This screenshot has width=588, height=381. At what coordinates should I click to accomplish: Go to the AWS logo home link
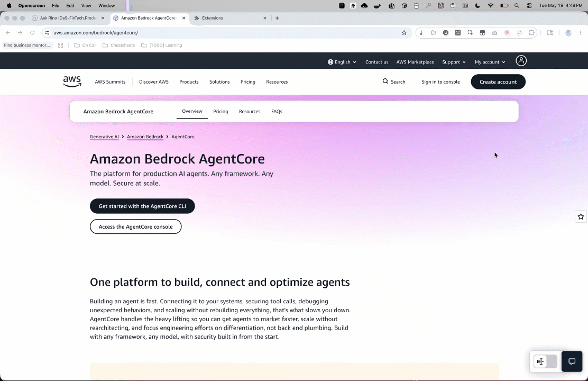pos(72,81)
